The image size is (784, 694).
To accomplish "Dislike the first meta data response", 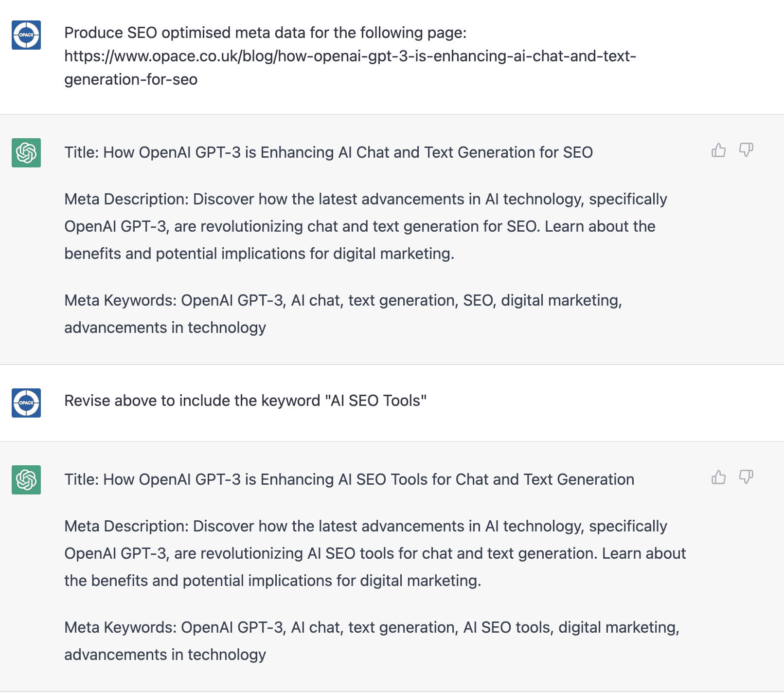I will click(x=746, y=150).
